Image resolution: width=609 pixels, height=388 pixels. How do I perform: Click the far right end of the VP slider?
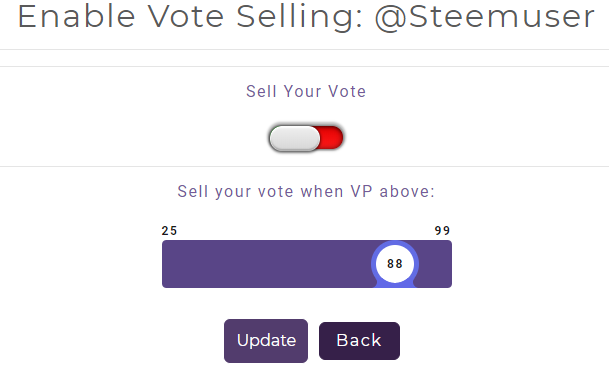[449, 264]
